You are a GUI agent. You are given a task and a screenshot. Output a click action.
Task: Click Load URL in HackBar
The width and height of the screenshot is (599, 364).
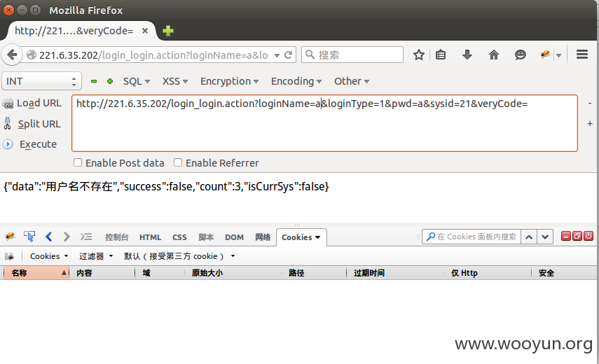point(32,104)
